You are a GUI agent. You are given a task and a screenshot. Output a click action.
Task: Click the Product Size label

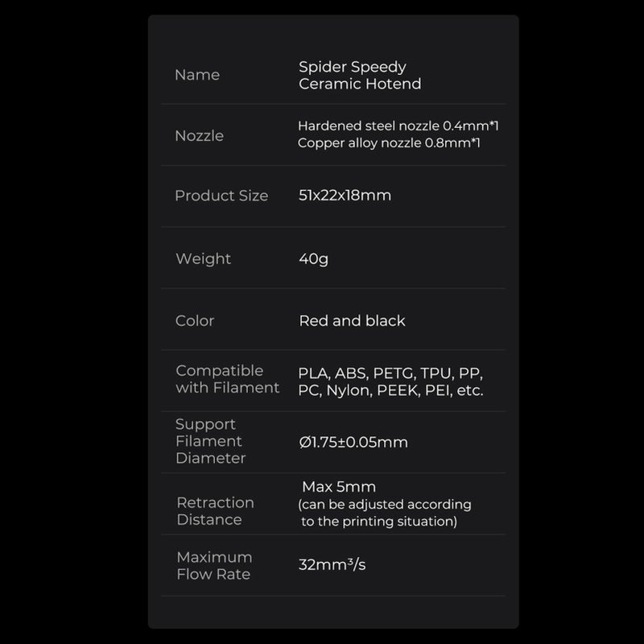(x=221, y=196)
